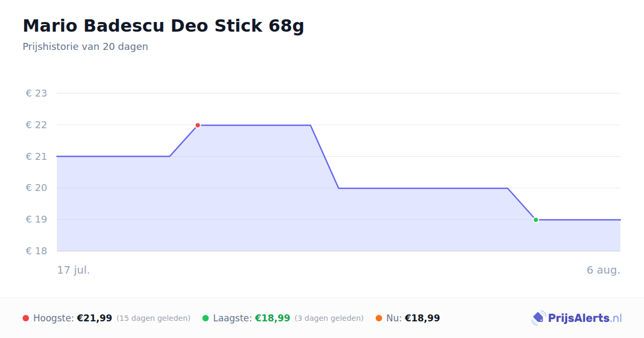Click the Mario Badescu Deo Stick title
This screenshot has width=644, height=338.
tap(163, 26)
